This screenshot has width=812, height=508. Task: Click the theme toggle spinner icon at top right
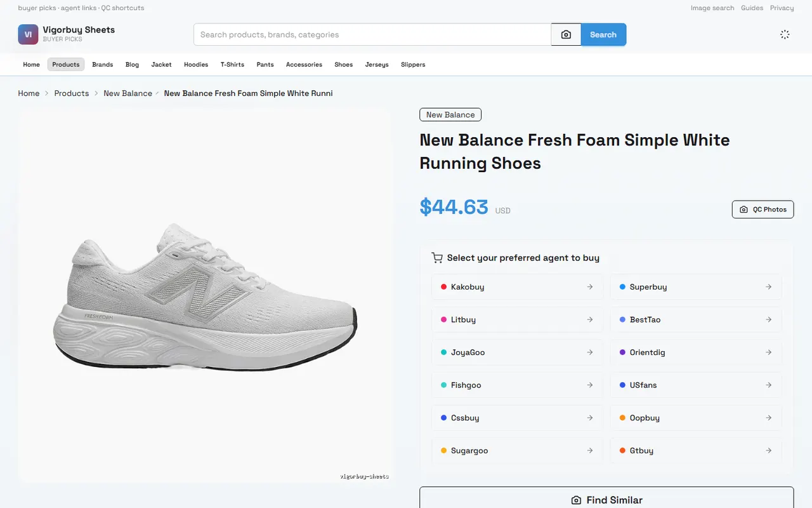pyautogui.click(x=785, y=35)
